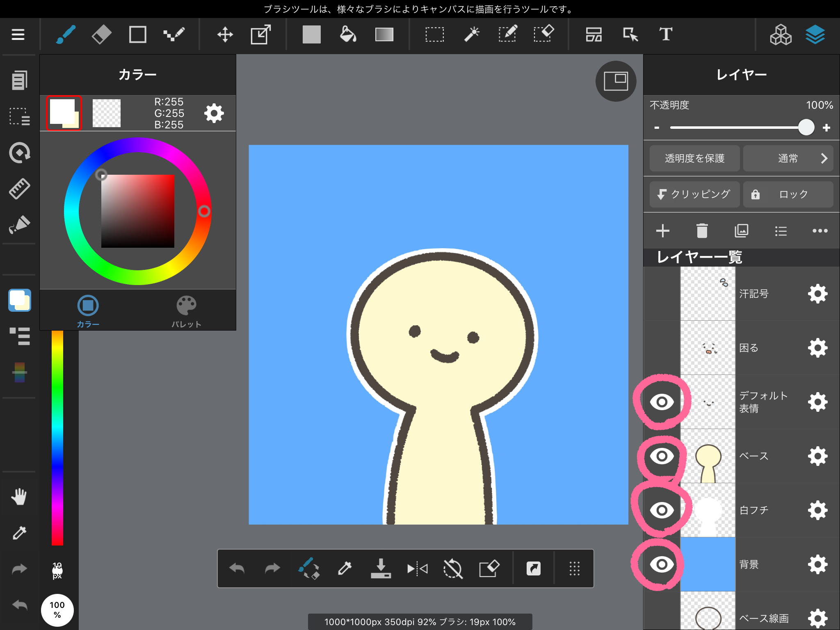Hide the 背景 layer
The width and height of the screenshot is (840, 630).
[662, 564]
